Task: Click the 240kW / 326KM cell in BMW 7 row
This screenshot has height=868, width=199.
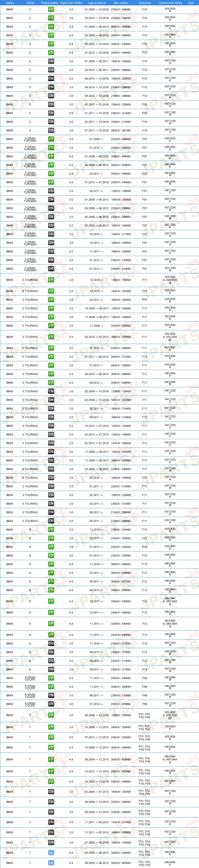Action: [121, 727]
